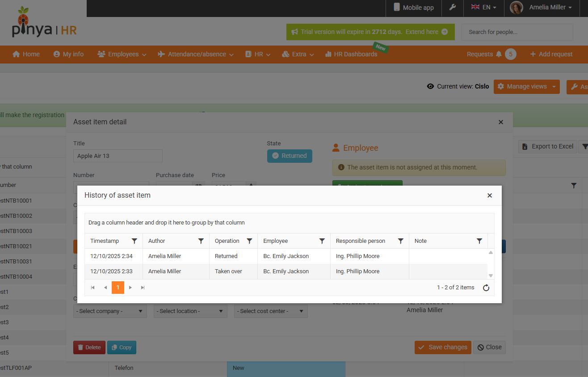Image resolution: width=588 pixels, height=377 pixels.
Task: Click Bc. Emily Jackson in the Returned row
Action: coord(294,256)
